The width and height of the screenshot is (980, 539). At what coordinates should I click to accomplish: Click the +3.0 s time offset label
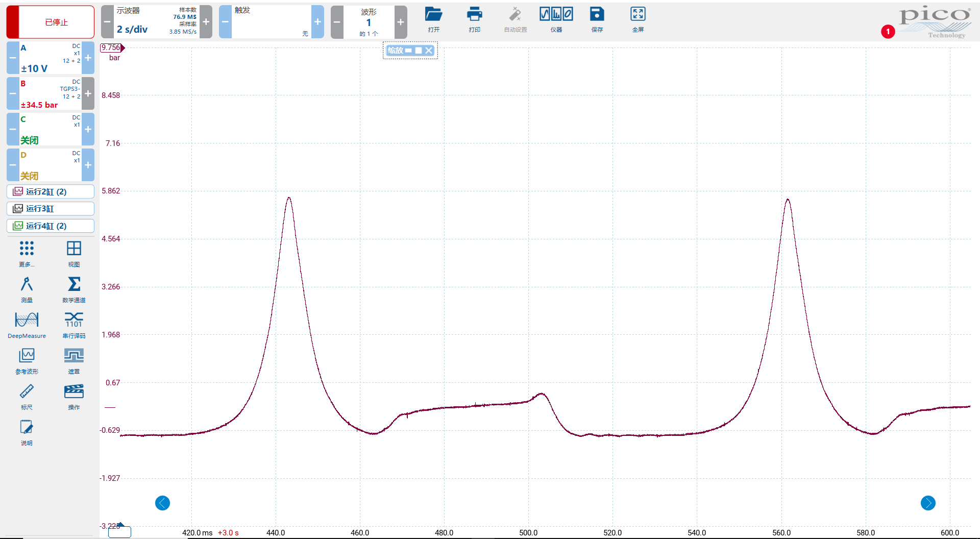point(228,532)
